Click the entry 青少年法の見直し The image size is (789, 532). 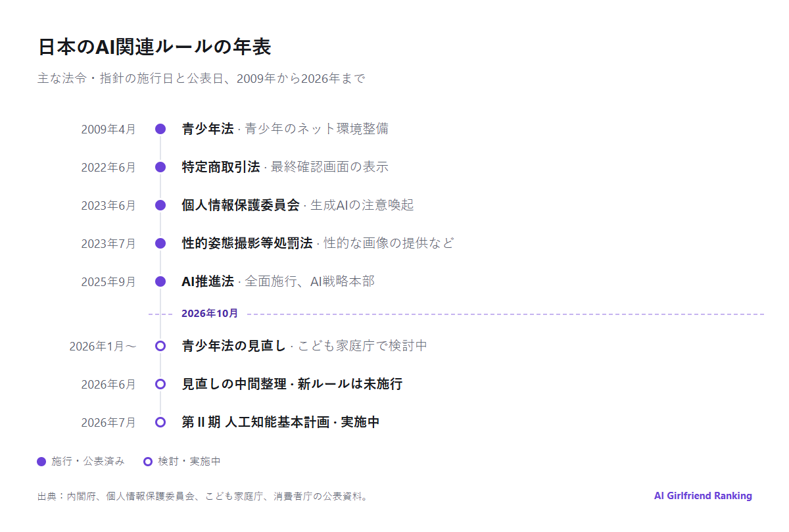click(x=304, y=346)
